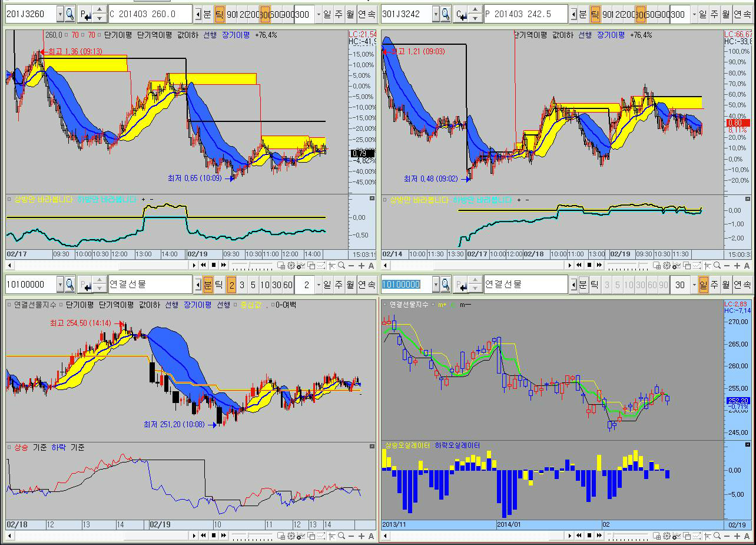Select 월 (monthly) in bottom-left chart toolbar
Image resolution: width=756 pixels, height=545 pixels.
350,285
